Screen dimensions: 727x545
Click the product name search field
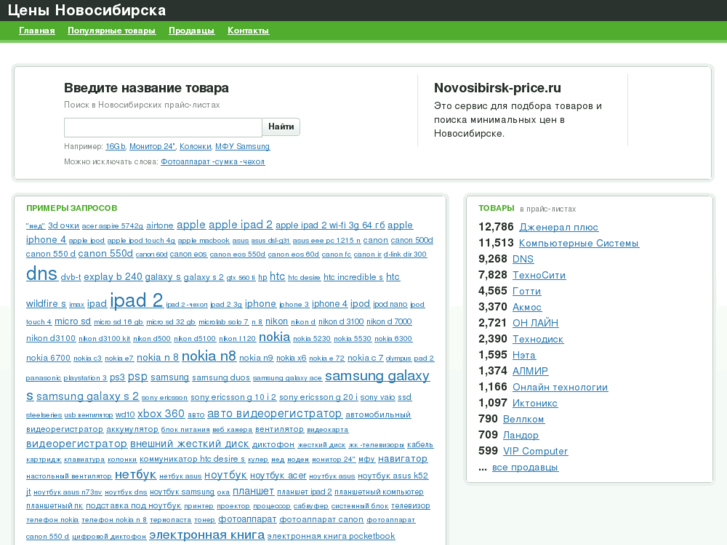pos(163,127)
